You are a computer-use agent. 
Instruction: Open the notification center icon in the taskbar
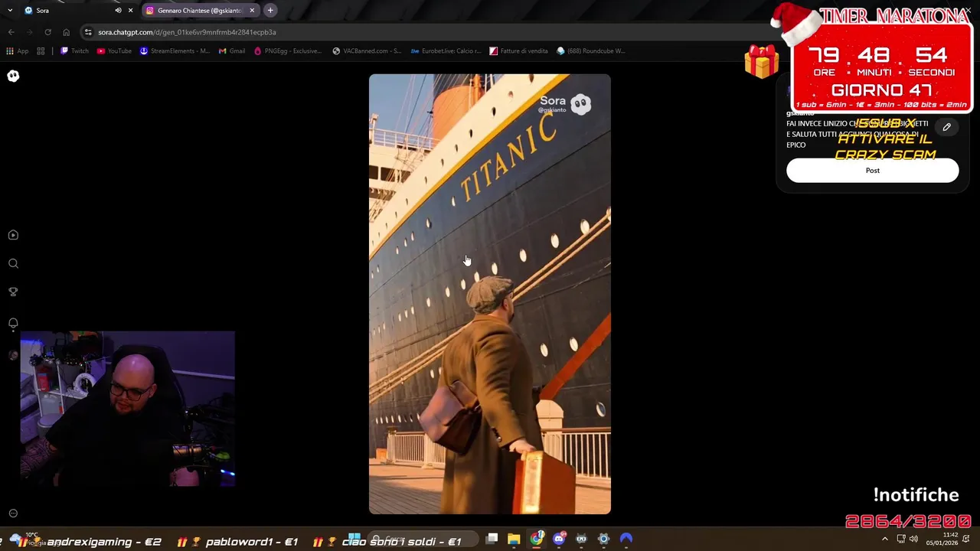[966, 539]
